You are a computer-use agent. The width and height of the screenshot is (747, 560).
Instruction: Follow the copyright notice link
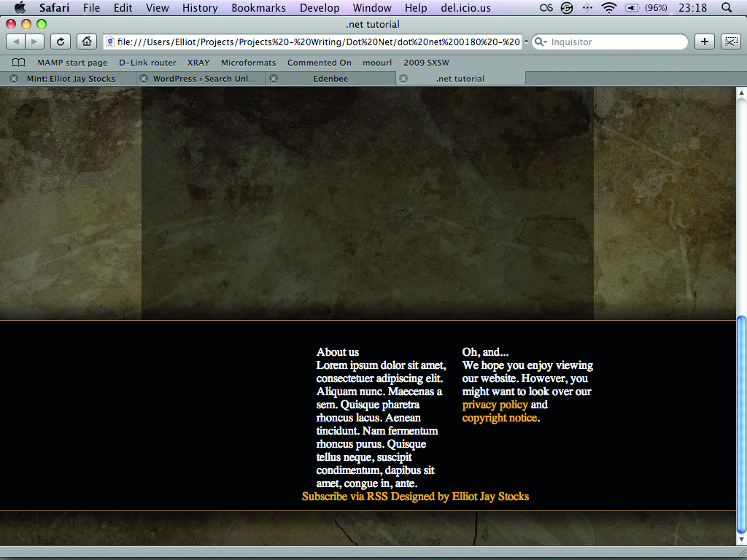coord(499,418)
